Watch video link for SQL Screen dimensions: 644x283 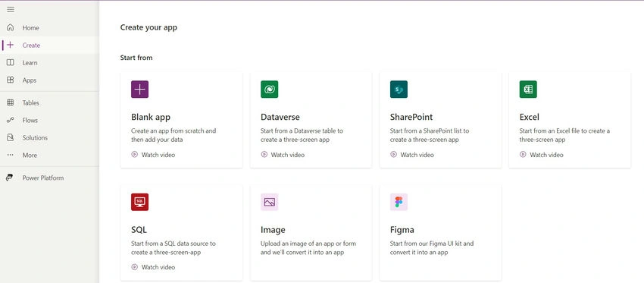158,267
